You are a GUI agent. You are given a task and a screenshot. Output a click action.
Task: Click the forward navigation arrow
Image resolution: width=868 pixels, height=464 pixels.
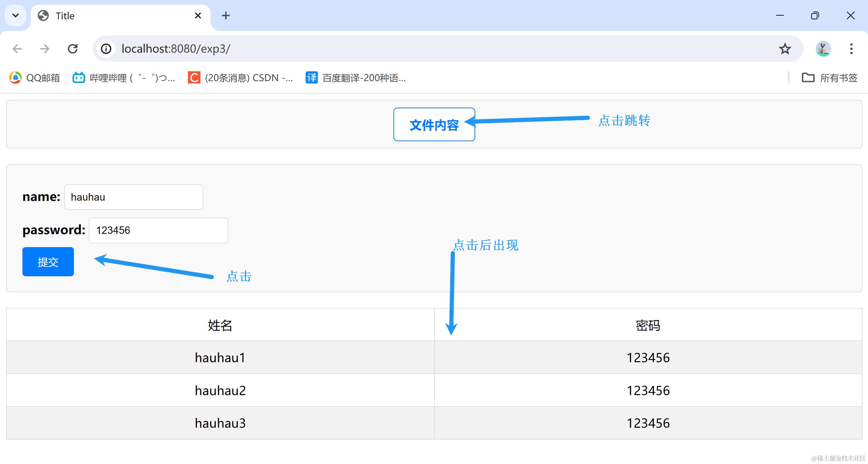click(45, 49)
